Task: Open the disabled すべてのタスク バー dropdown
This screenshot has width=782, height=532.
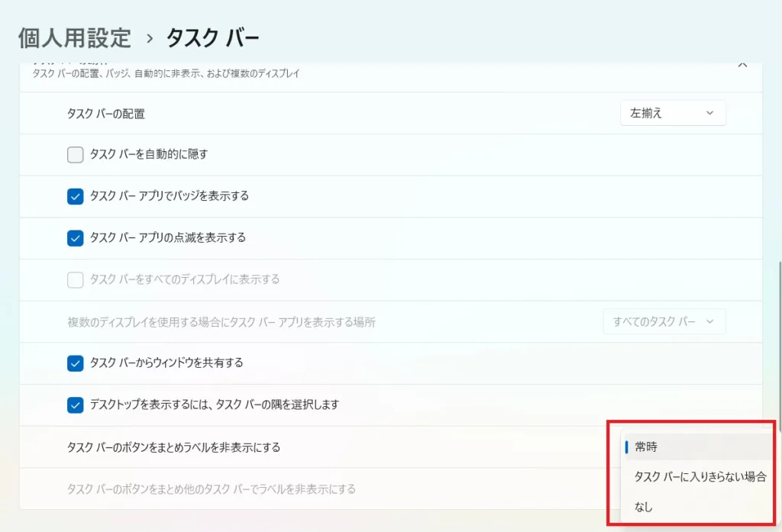Action: tap(664, 321)
